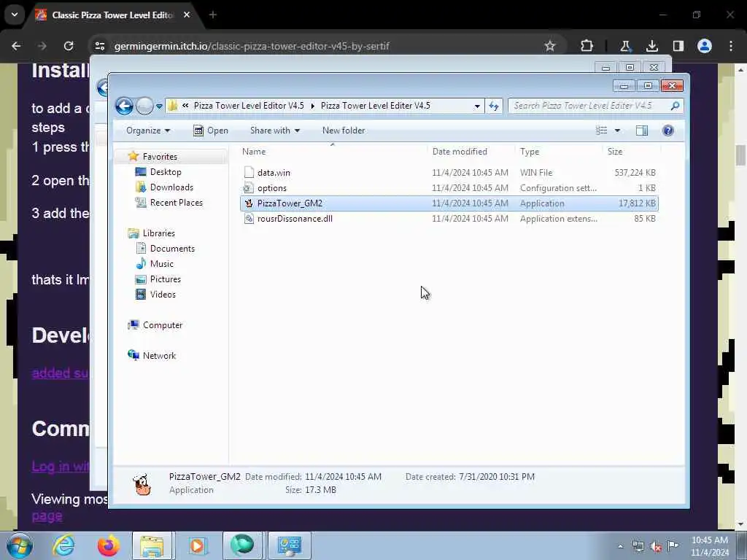Click Chrome browser back arrow
Screen dimensions: 747x560
[16, 46]
